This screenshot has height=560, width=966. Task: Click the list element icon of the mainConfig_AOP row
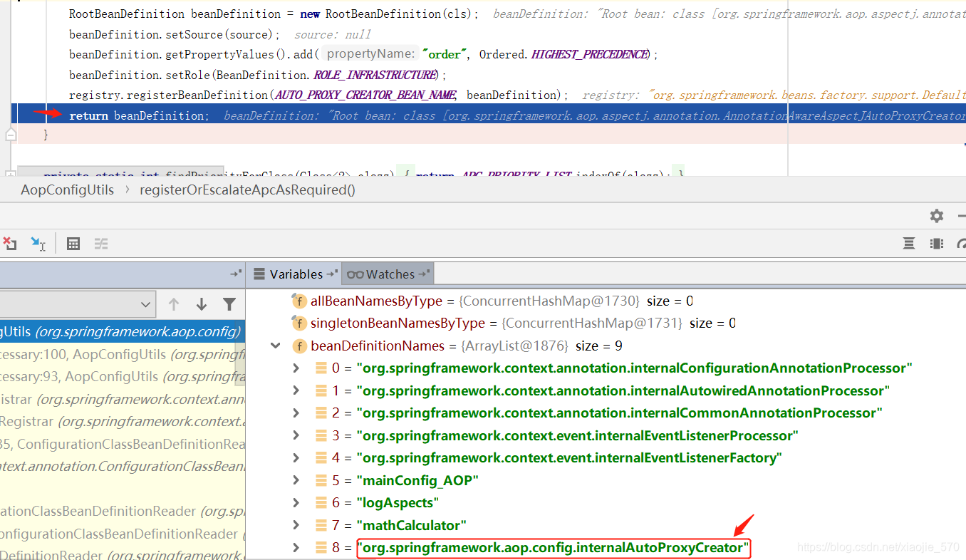pos(321,480)
